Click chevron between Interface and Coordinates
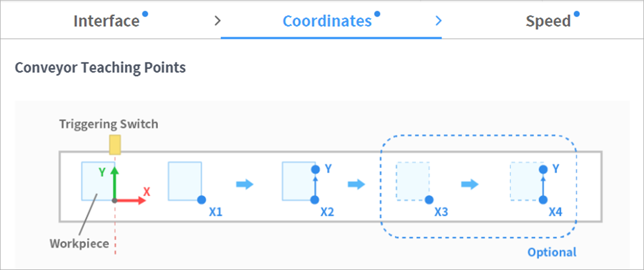The height and width of the screenshot is (270, 644). point(218,21)
